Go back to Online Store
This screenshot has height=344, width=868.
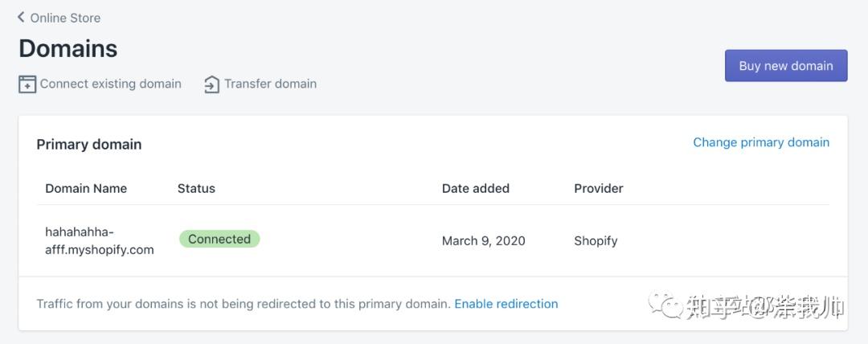59,18
